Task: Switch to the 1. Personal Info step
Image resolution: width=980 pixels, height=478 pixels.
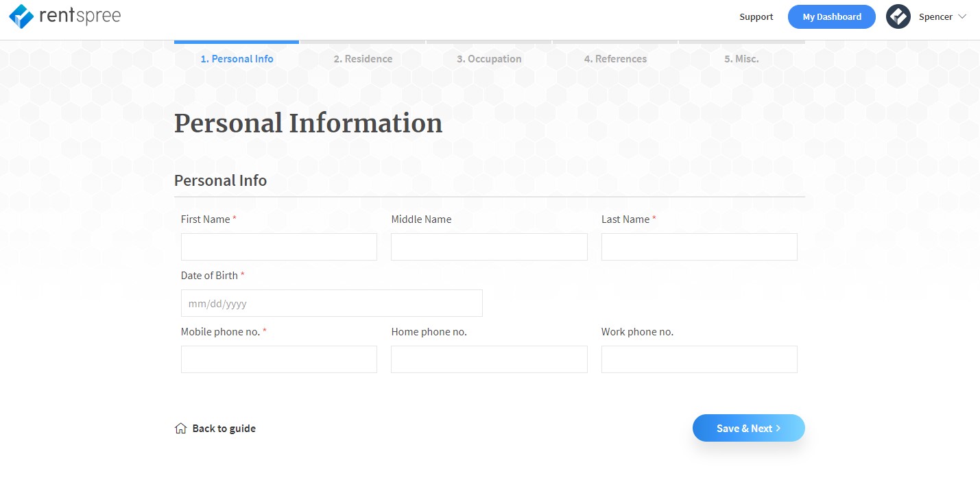Action: point(237,59)
